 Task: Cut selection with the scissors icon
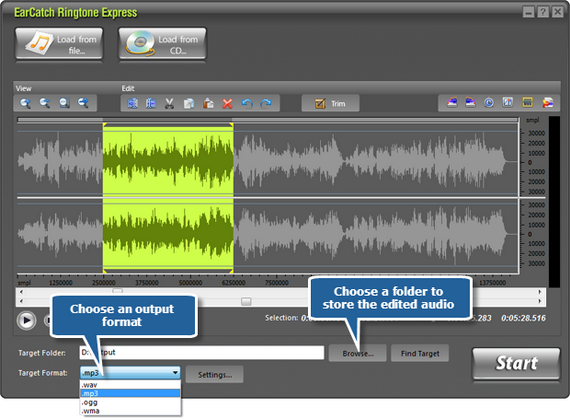[x=169, y=104]
